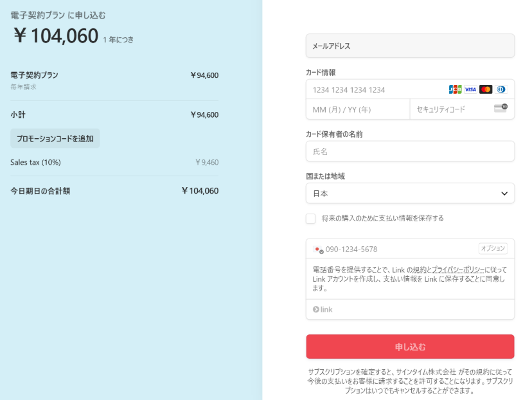Click the オプション badge in phone field

click(493, 249)
